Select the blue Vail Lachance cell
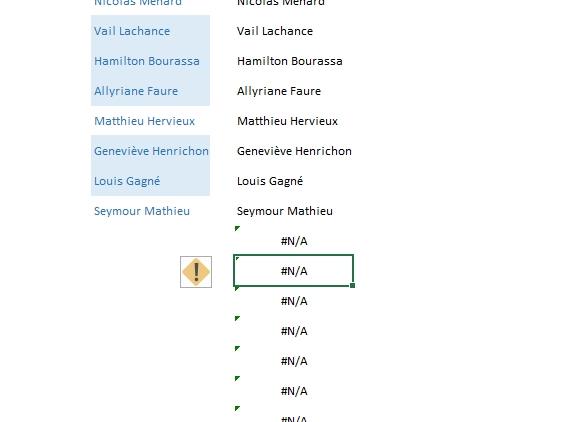 [x=150, y=31]
